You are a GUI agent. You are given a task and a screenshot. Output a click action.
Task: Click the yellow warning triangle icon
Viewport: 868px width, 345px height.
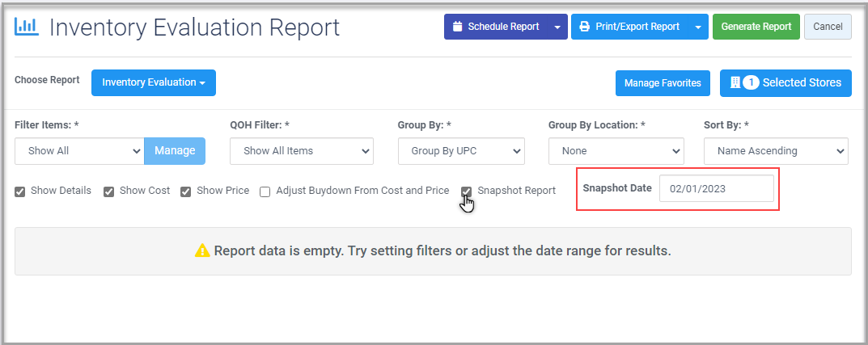coord(202,251)
